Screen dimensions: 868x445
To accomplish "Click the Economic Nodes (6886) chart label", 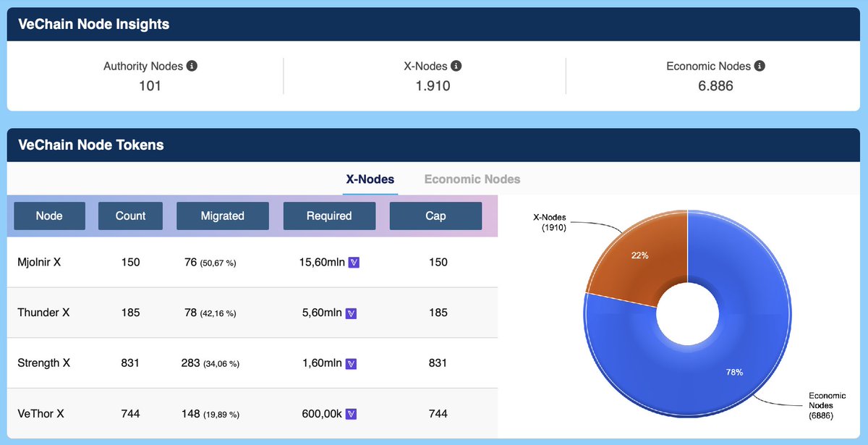I will pyautogui.click(x=827, y=407).
